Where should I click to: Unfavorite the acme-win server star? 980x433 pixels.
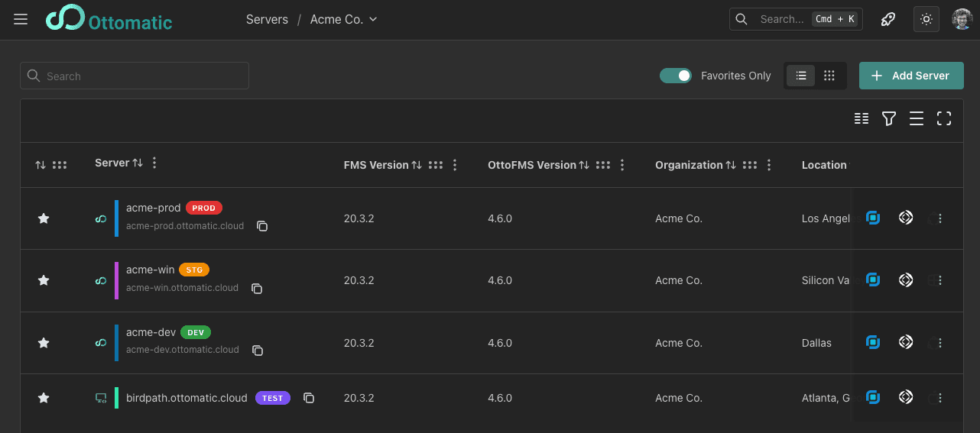[x=44, y=280]
